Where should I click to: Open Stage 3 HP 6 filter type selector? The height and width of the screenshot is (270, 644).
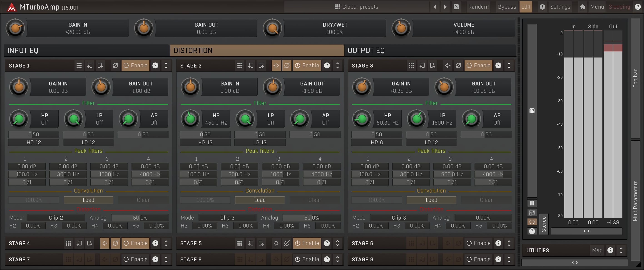coord(376,142)
